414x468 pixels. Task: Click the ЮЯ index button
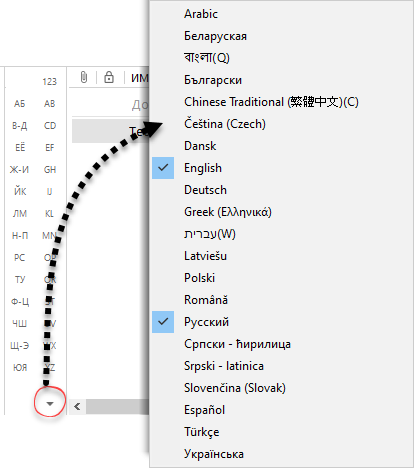(20, 368)
